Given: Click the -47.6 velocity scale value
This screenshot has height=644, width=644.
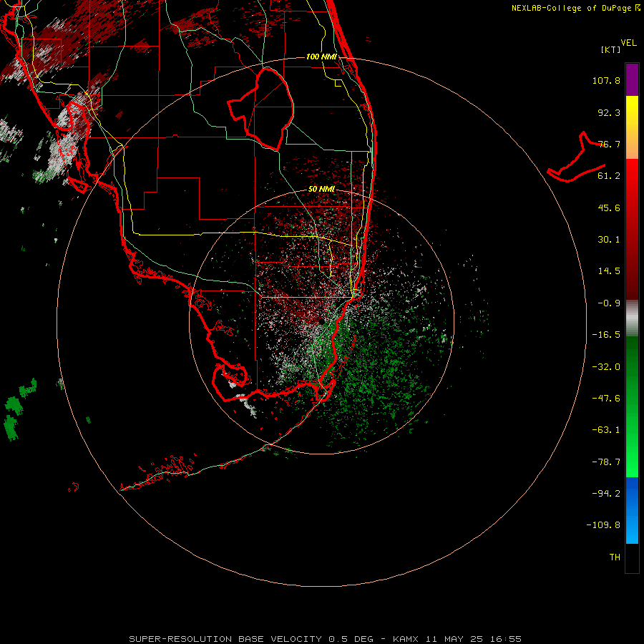Looking at the screenshot, I should pos(606,399).
